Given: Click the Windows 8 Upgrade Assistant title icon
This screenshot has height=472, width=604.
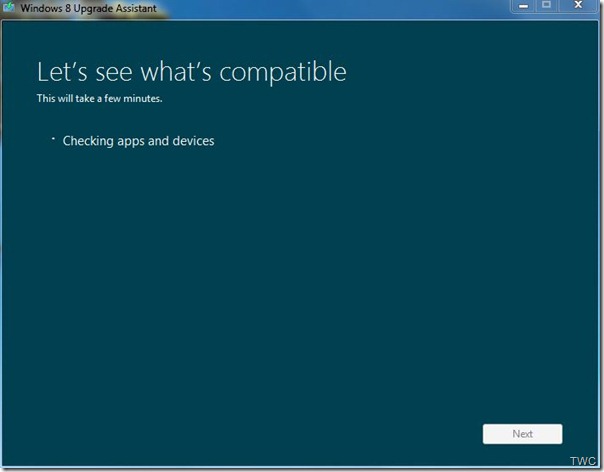Looking at the screenshot, I should pyautogui.click(x=8, y=7).
